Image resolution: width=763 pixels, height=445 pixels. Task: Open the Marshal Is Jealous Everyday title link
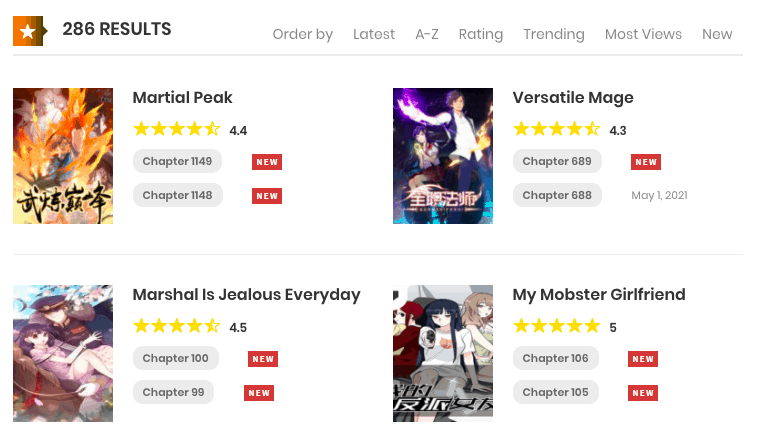[x=246, y=295]
